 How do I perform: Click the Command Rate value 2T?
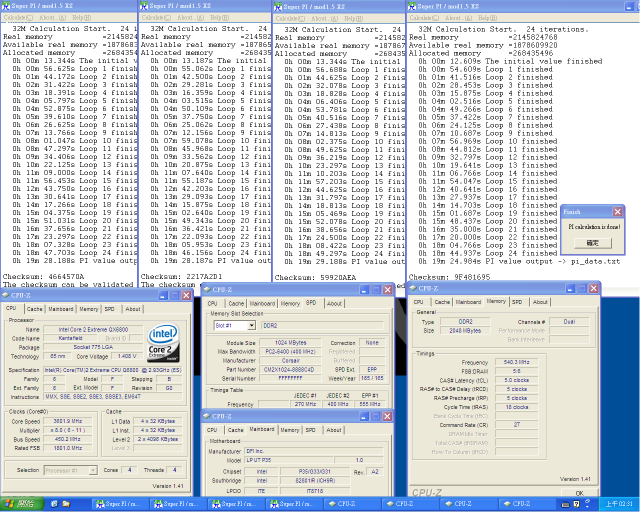pyautogui.click(x=516, y=425)
